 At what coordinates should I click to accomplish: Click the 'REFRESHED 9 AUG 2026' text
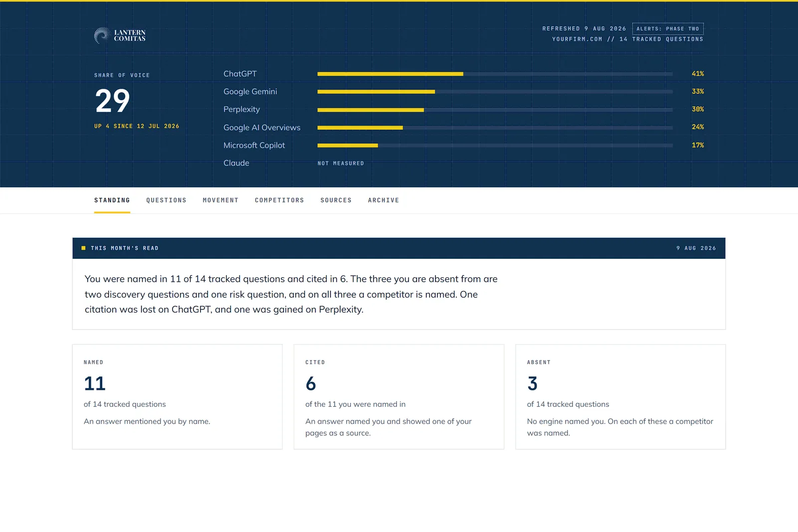click(584, 29)
